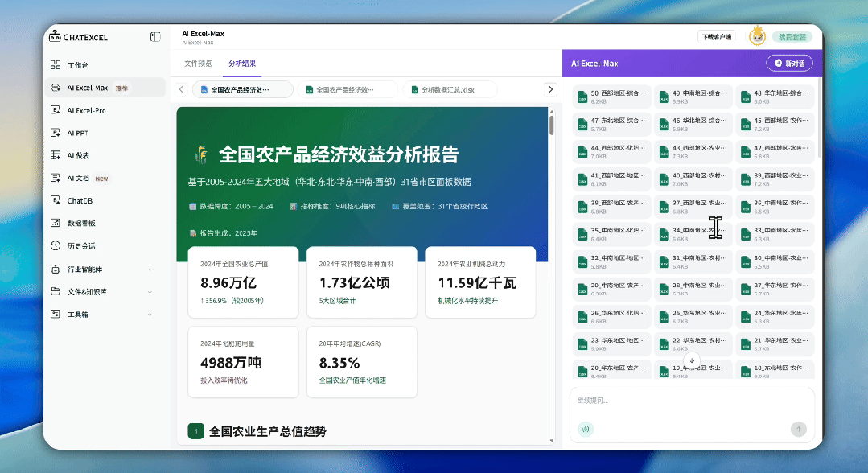Open file 35_中南地区-化肥 in chat list
The height and width of the screenshot is (473, 868).
click(611, 234)
